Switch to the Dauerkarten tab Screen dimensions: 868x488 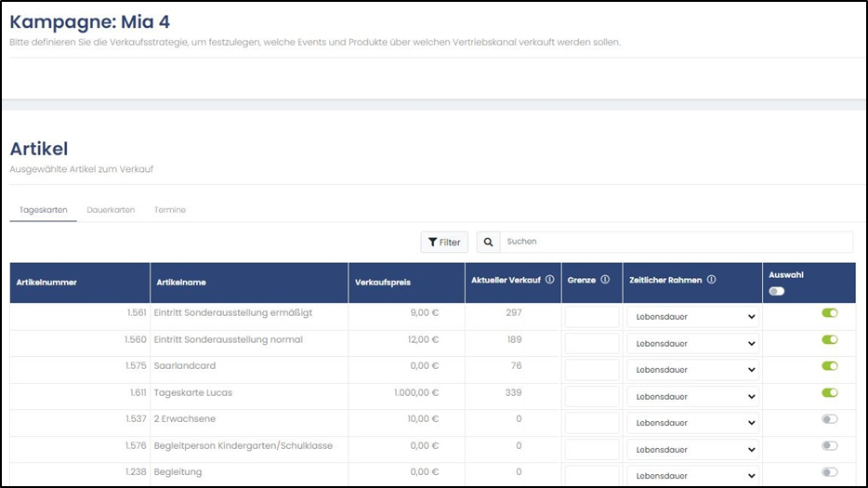111,210
